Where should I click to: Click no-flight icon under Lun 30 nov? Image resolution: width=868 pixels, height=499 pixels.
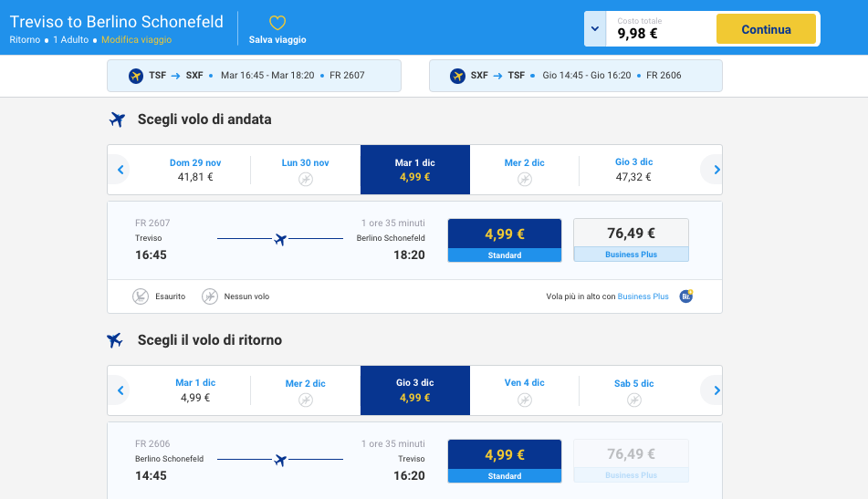[305, 180]
